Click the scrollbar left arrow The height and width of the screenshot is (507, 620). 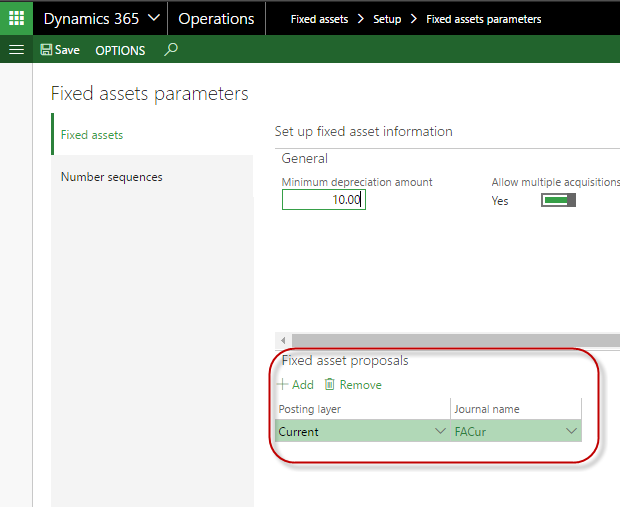283,340
